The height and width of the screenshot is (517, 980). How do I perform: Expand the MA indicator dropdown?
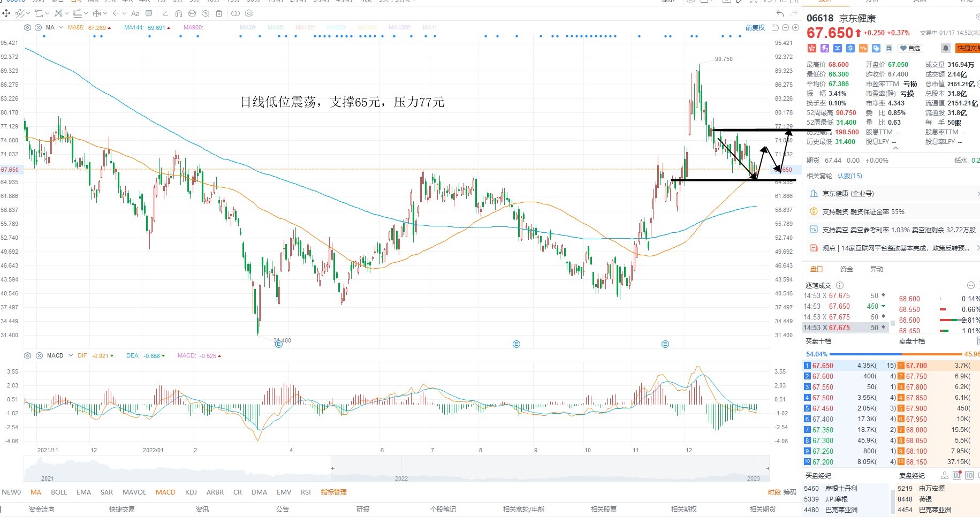click(61, 27)
